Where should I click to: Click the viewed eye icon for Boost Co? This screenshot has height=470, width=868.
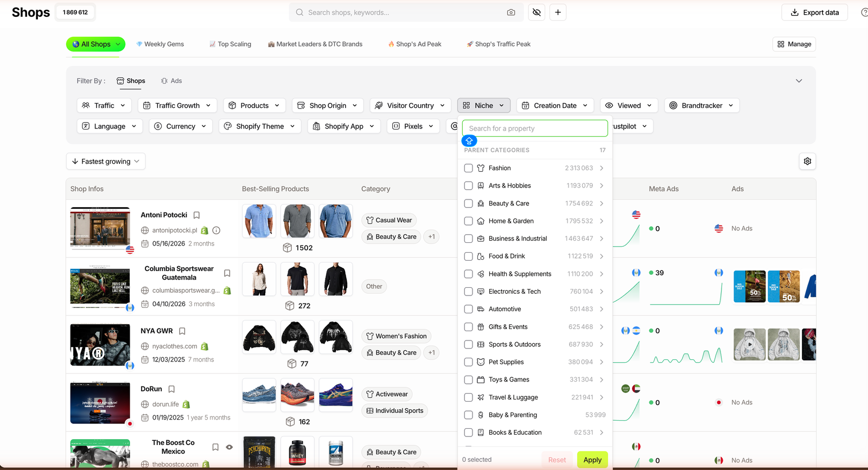229,447
